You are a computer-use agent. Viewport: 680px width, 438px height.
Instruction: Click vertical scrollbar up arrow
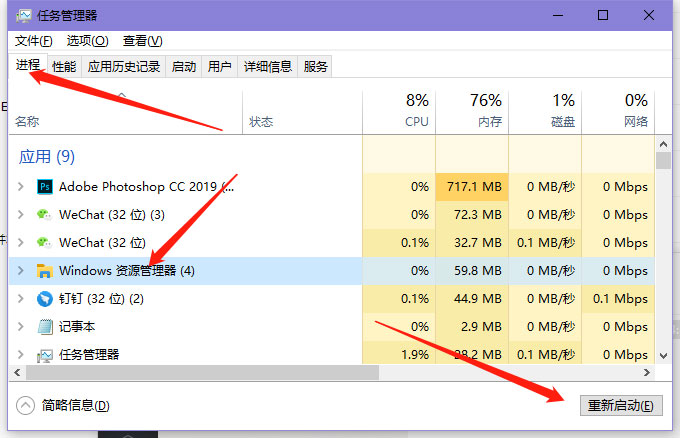(x=663, y=144)
